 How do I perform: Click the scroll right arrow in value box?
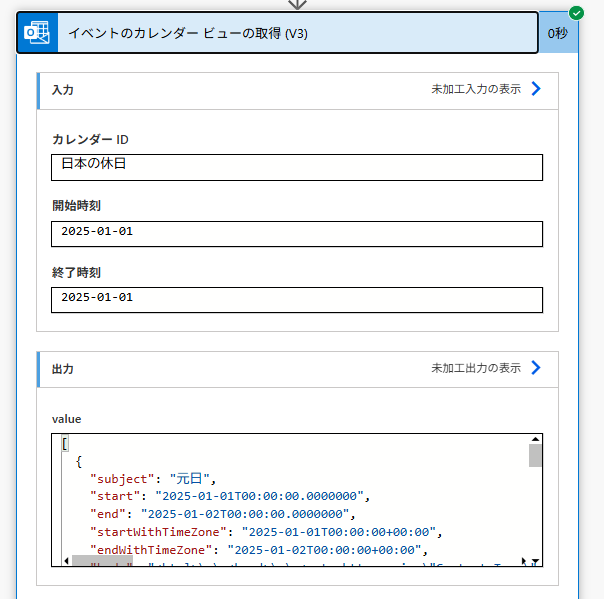pyautogui.click(x=523, y=561)
